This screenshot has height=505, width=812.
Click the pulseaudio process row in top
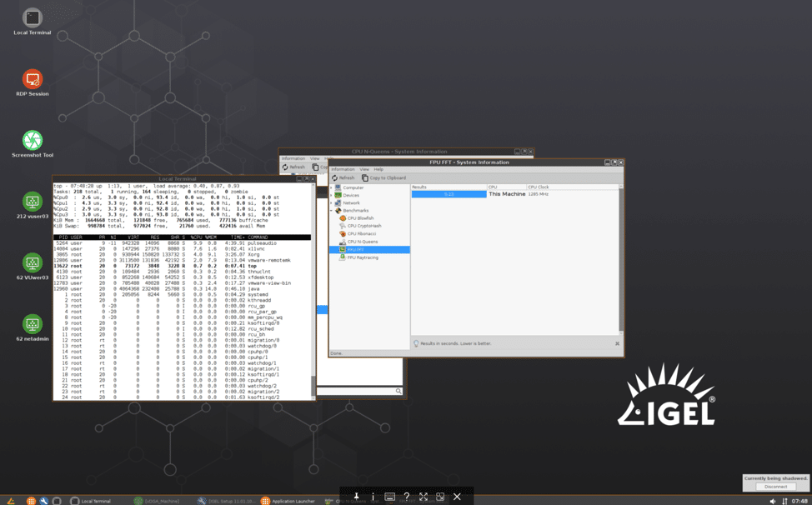pos(183,243)
